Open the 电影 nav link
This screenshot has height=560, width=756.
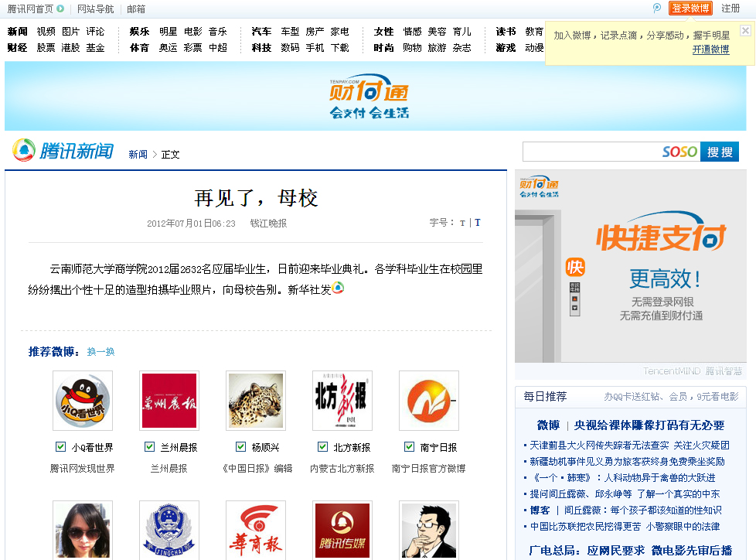pos(192,32)
